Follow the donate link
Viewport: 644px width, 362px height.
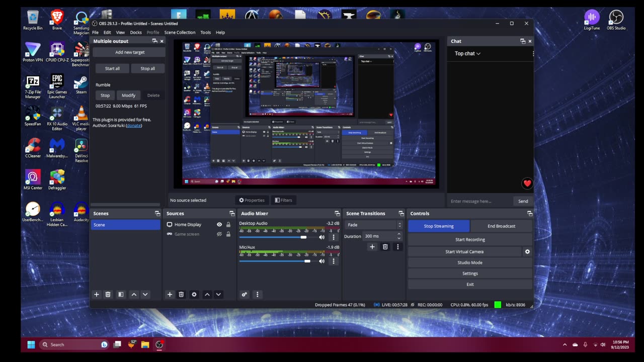point(134,126)
